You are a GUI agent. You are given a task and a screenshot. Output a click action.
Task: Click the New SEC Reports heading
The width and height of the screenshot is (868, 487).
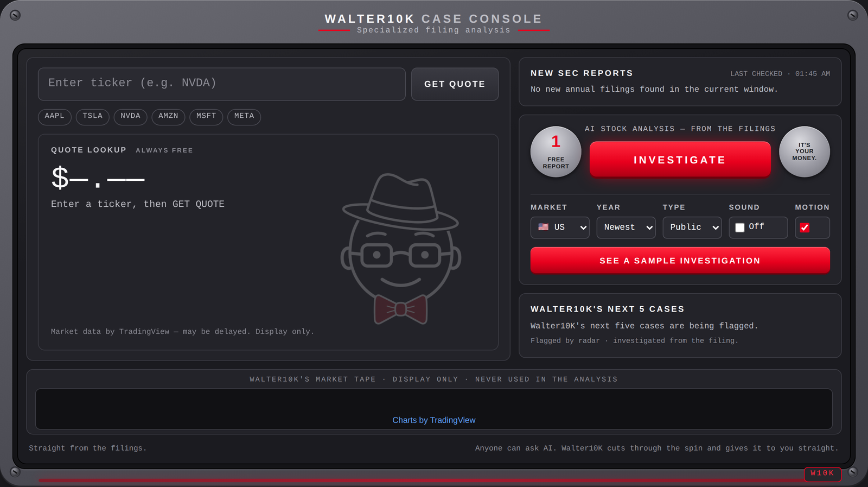coord(582,73)
